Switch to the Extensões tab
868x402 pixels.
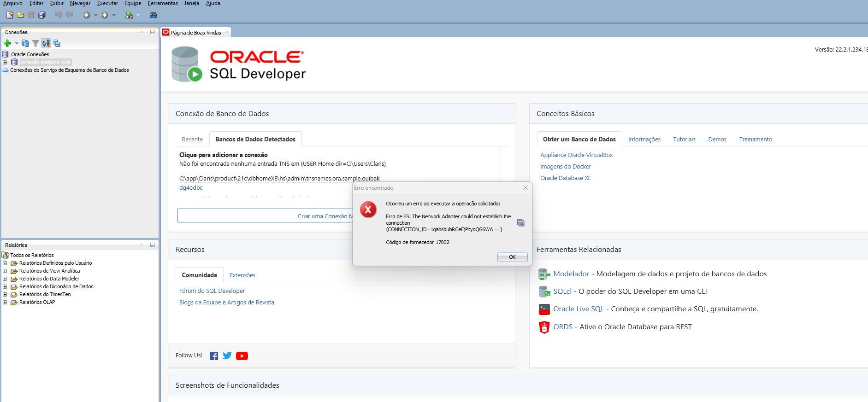[x=242, y=275]
